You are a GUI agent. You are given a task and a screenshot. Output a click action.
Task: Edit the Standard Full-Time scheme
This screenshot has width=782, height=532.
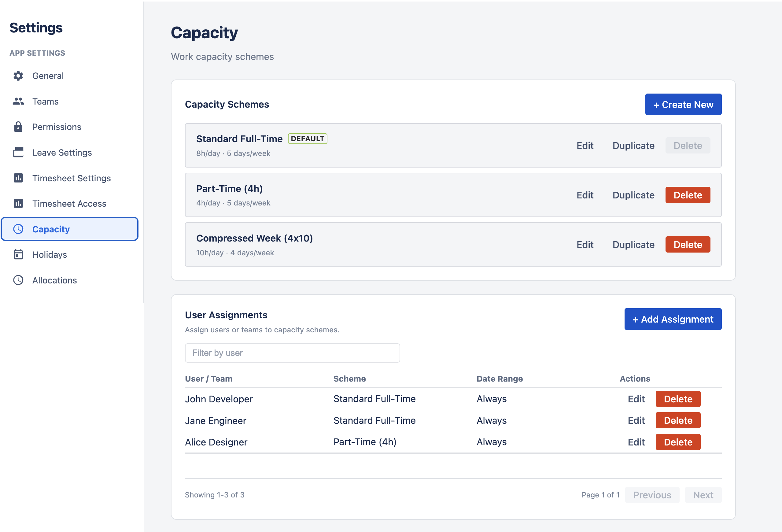click(x=585, y=145)
